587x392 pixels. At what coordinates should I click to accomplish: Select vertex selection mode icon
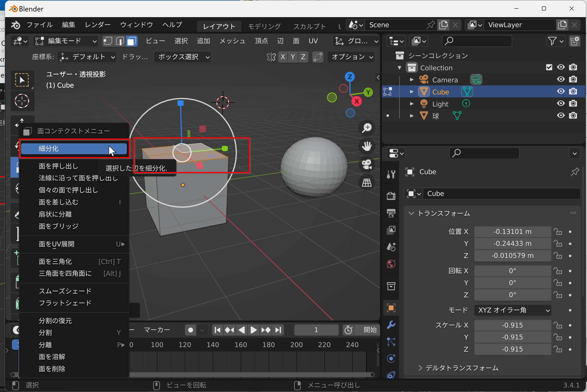pyautogui.click(x=108, y=41)
